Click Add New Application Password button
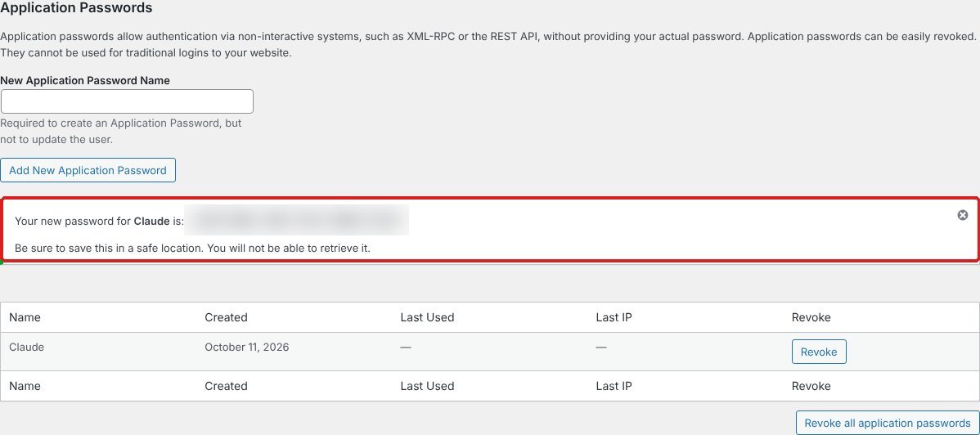This screenshot has width=980, height=435. 88,170
